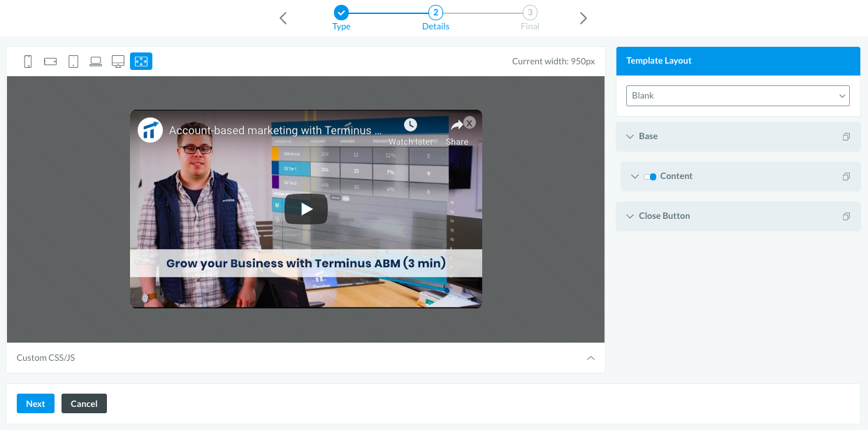
Task: Click the copy icon in Content row
Action: point(846,176)
